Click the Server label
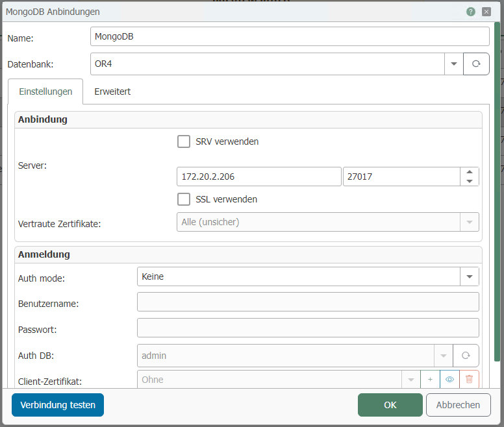This screenshot has height=427, width=504. point(32,165)
